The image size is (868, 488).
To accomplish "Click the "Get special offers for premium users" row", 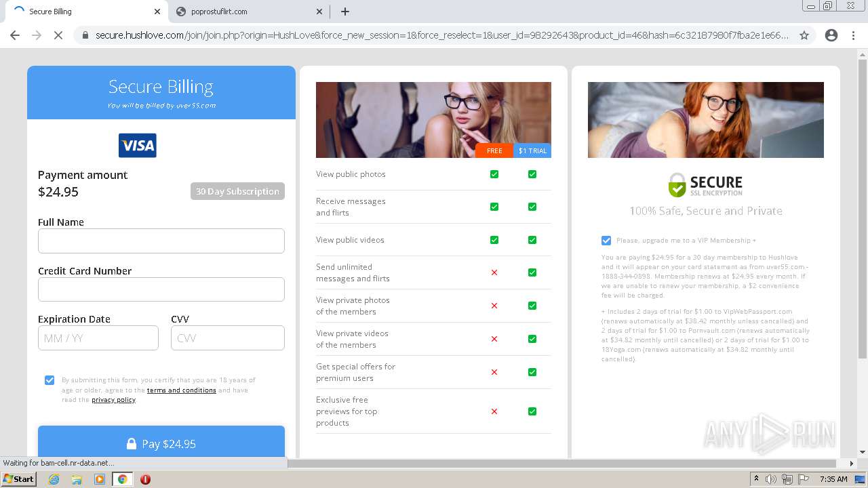I will 433,372.
